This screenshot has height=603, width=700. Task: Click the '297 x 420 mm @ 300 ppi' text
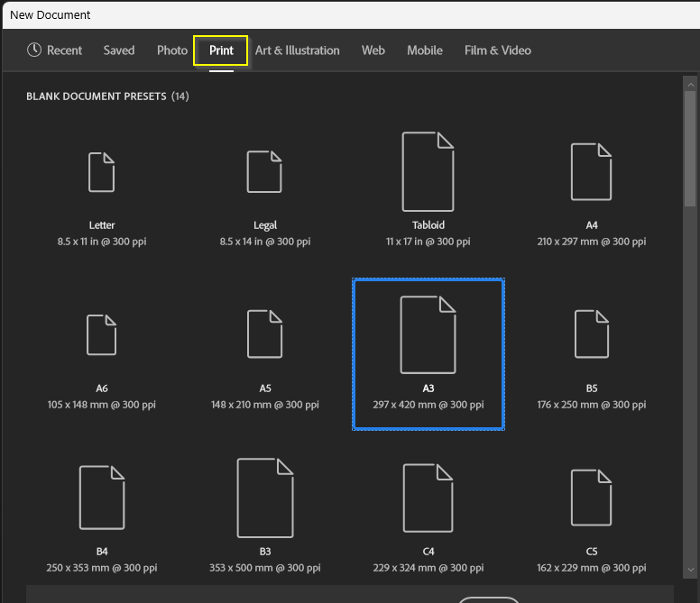tap(428, 405)
